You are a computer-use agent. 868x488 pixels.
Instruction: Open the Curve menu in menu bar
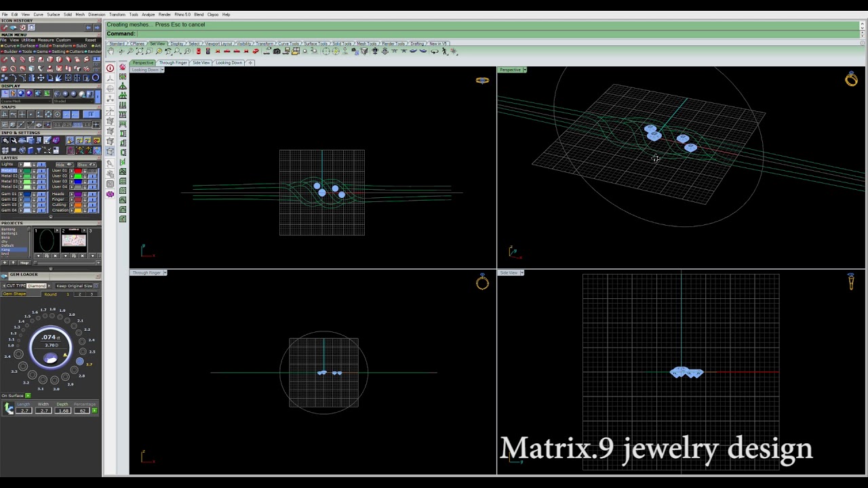pyautogui.click(x=38, y=14)
